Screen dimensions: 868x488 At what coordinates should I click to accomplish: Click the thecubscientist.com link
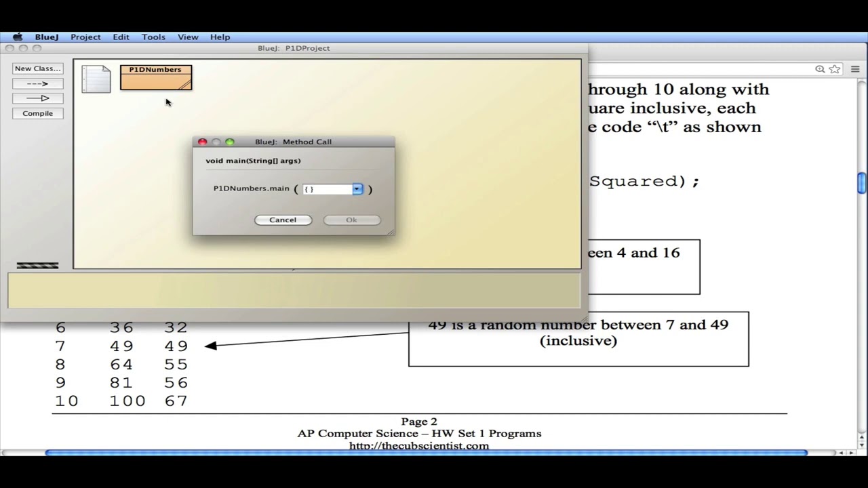418,446
